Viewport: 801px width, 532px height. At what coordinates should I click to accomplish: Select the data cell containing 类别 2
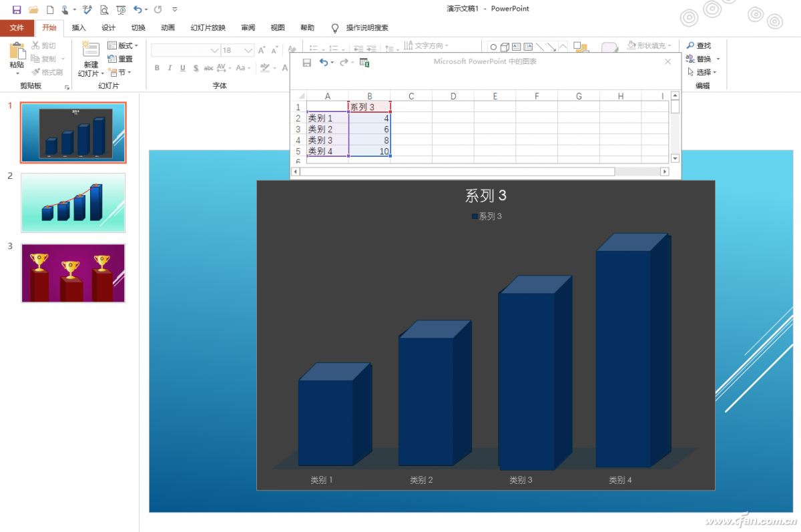pyautogui.click(x=327, y=129)
